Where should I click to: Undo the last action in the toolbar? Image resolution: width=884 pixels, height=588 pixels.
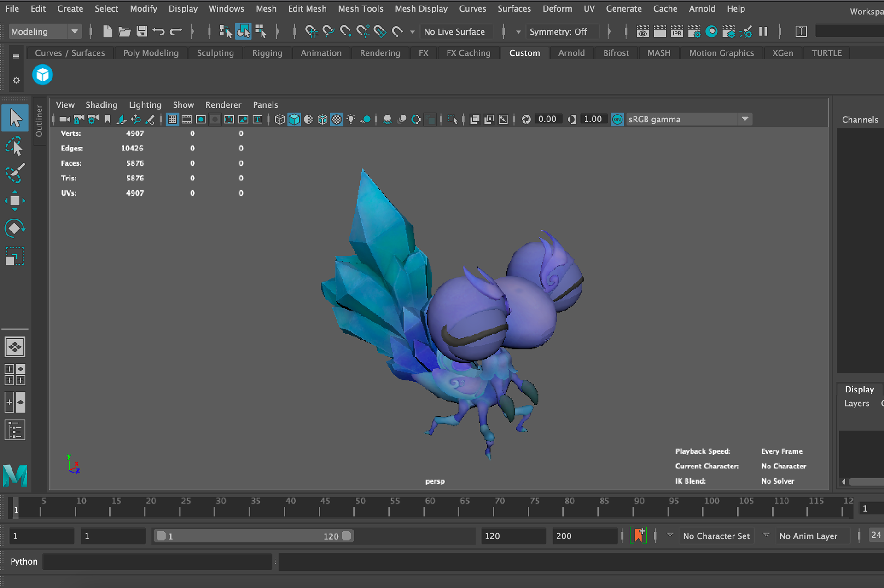click(159, 31)
